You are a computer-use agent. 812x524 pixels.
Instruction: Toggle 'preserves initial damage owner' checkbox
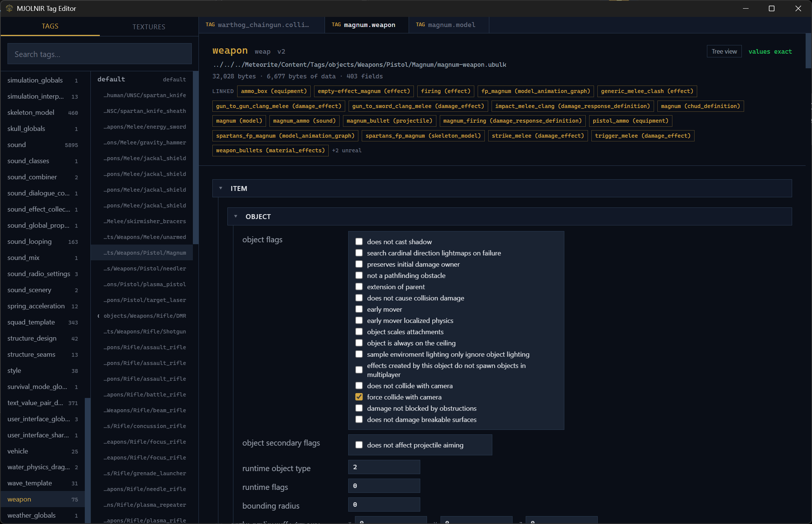point(359,264)
